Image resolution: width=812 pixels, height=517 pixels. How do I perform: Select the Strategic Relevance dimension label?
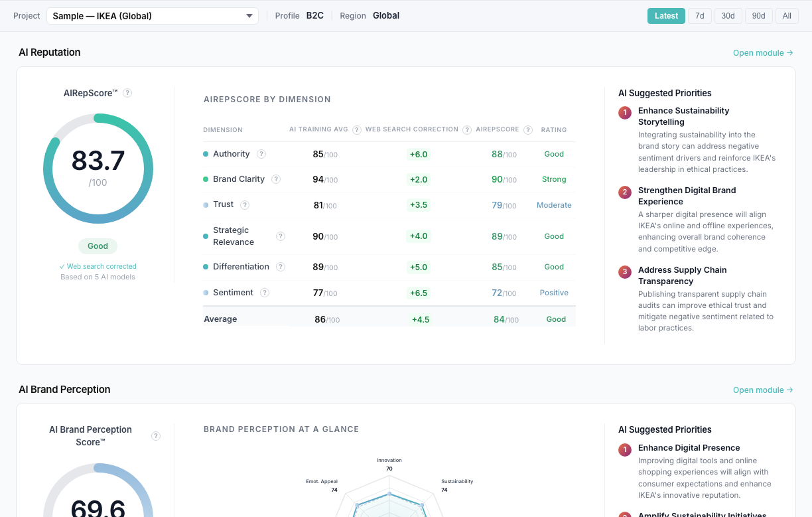(x=234, y=236)
